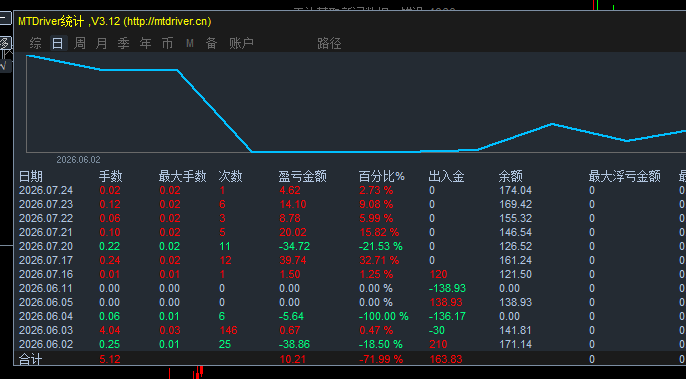This screenshot has height=379, width=686.
Task: Select the 2026.06.05 date row
Action: click(x=46, y=302)
